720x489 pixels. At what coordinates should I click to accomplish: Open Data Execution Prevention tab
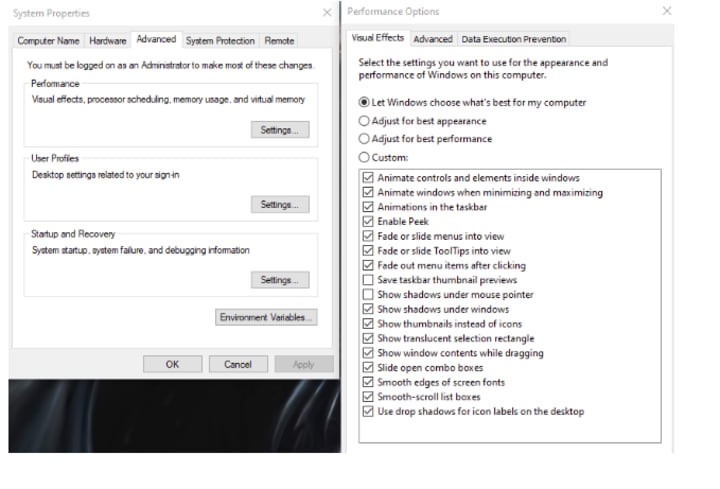coord(513,39)
